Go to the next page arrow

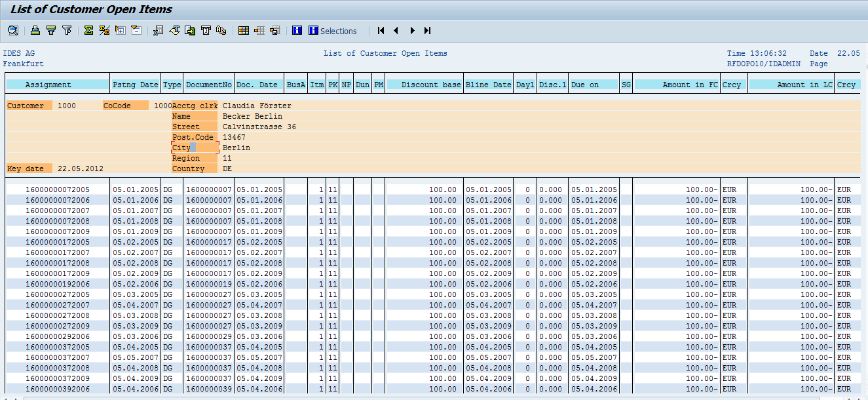412,30
